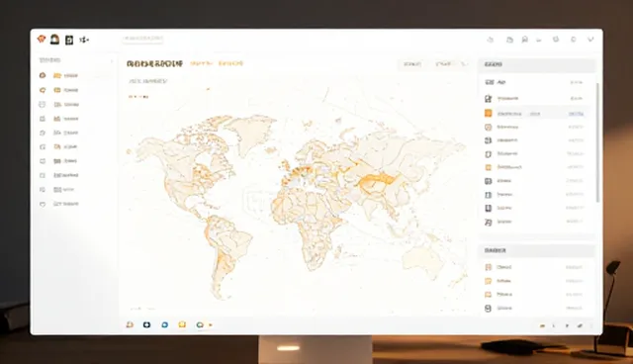This screenshot has width=633, height=364.
Task: Click the orange icon at bottom bar's start
Action: pyautogui.click(x=130, y=324)
